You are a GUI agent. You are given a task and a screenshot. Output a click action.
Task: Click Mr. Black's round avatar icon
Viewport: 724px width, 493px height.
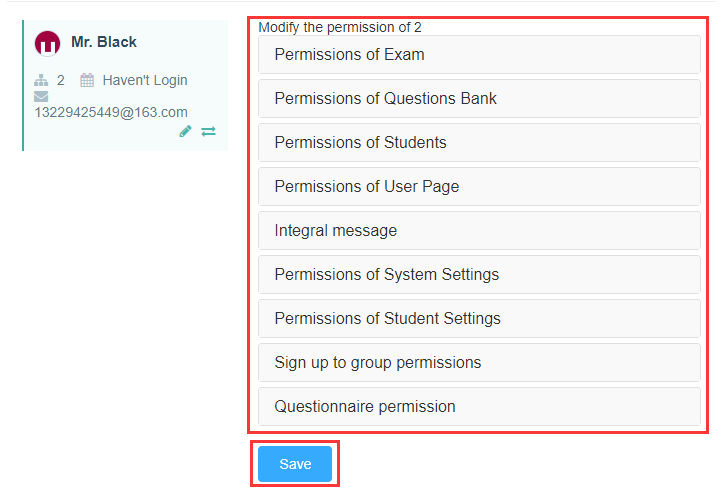tap(47, 44)
